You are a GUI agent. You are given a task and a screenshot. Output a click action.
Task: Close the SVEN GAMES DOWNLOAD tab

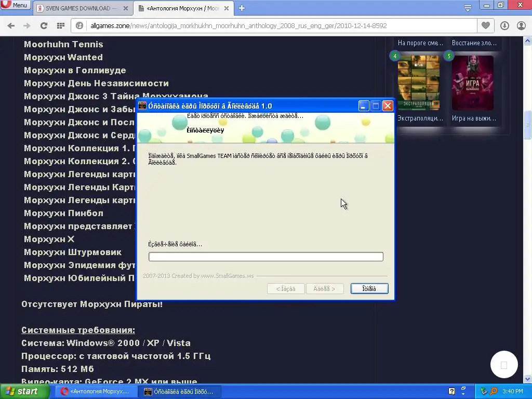[x=126, y=8]
